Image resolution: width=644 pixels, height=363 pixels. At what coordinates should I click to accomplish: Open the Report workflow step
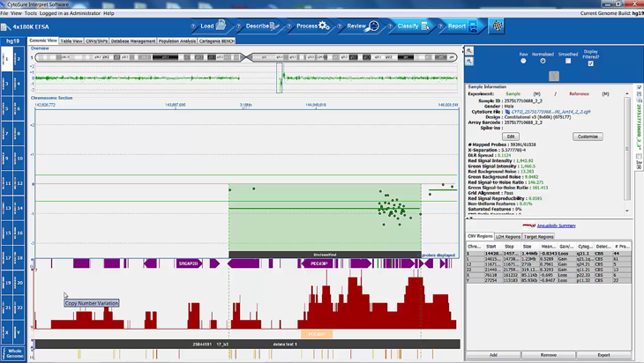[462, 26]
